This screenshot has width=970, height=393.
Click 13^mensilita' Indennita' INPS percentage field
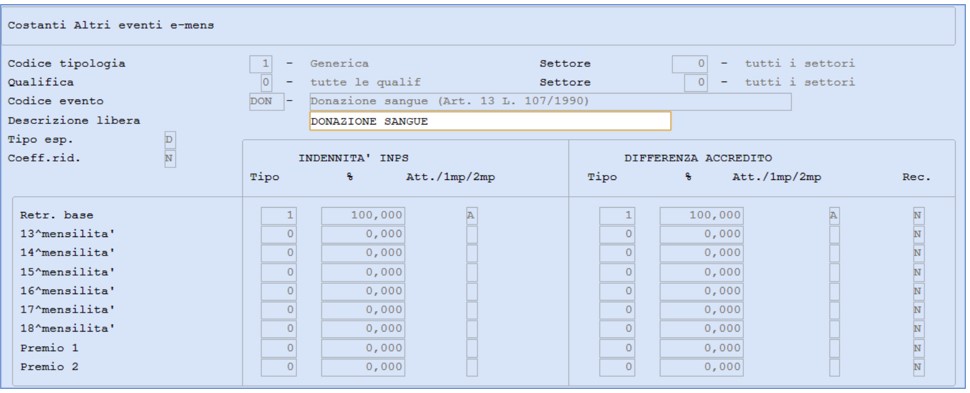[363, 235]
